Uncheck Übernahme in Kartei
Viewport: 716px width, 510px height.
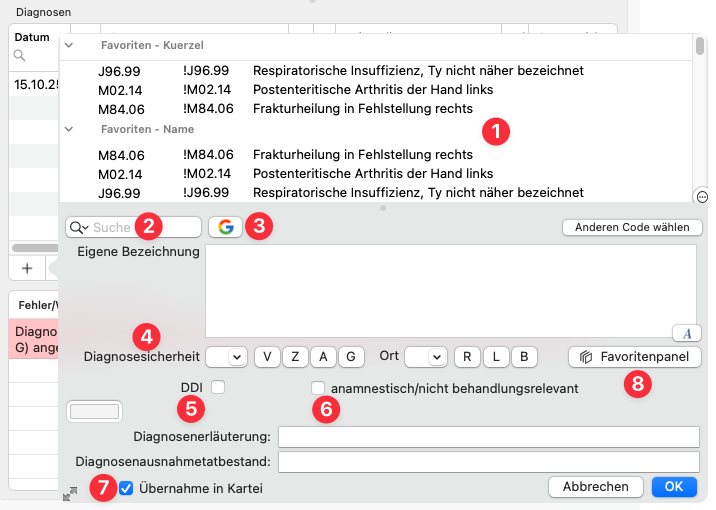(x=126, y=488)
